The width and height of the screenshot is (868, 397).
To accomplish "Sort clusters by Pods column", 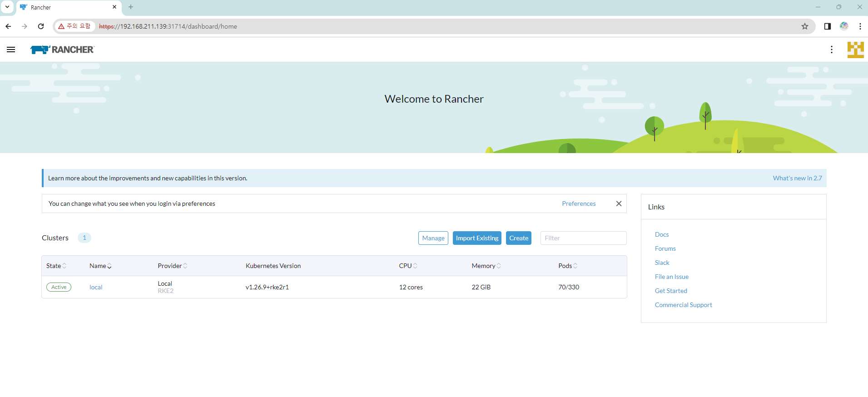I will 568,266.
